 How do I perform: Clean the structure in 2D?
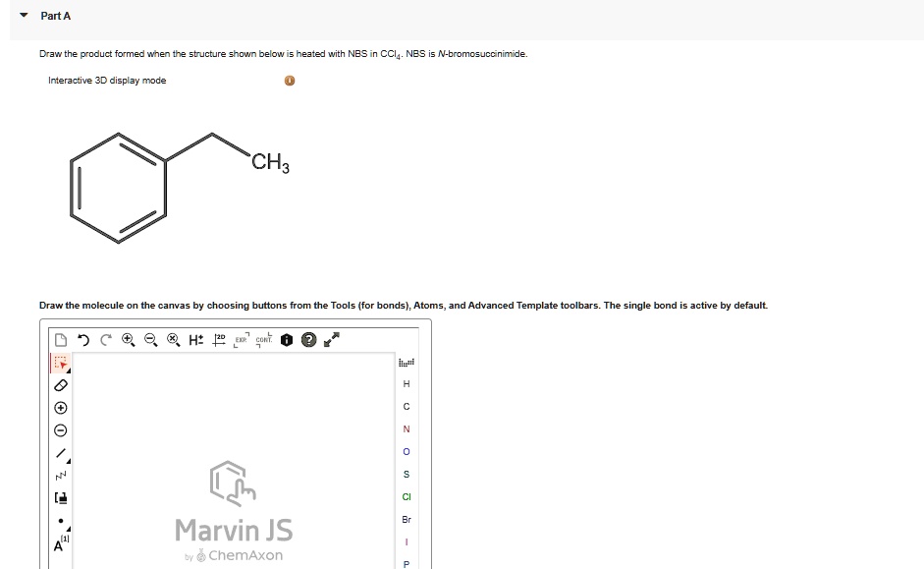pos(220,338)
